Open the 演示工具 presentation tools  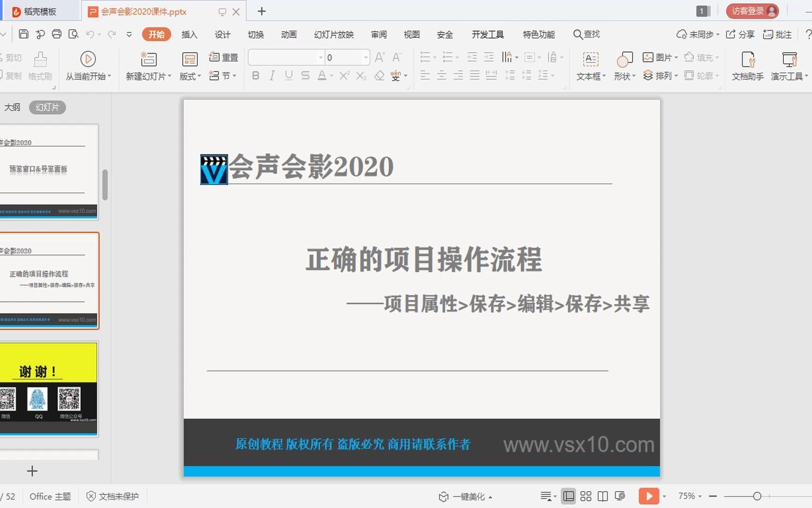point(789,66)
